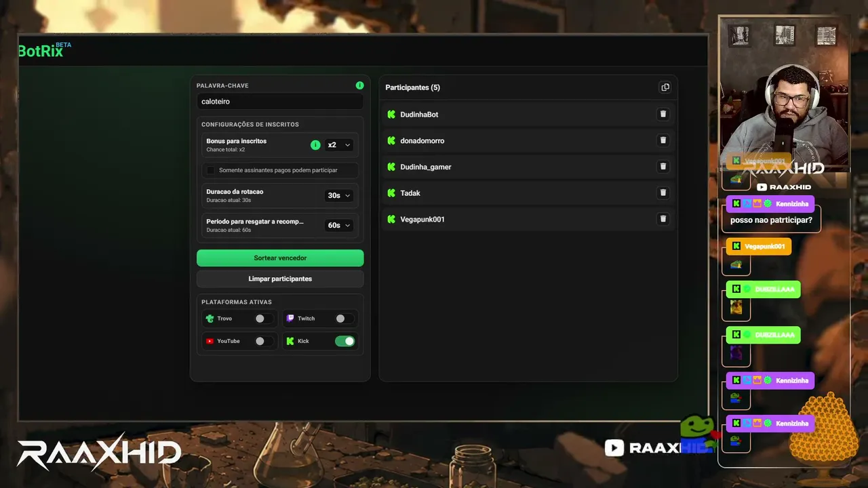Click the 'CONFIGURAÇÕES DE INSCRITOS' section heading
The width and height of the screenshot is (868, 488).
250,125
